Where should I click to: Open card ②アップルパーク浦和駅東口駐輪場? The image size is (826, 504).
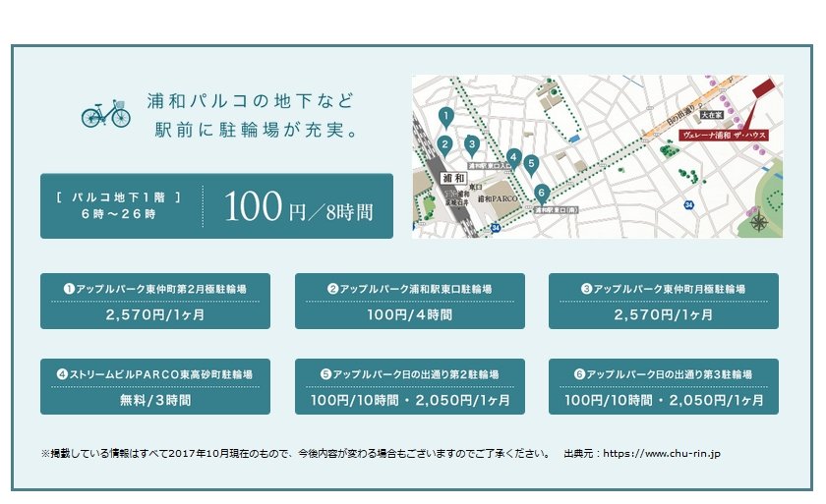(410, 301)
